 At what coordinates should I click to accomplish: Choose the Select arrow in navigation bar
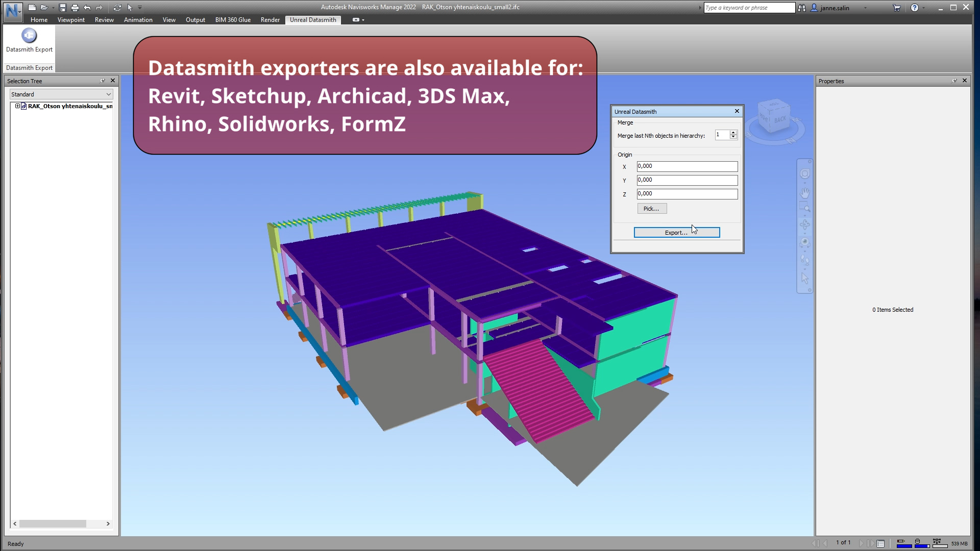tap(805, 279)
